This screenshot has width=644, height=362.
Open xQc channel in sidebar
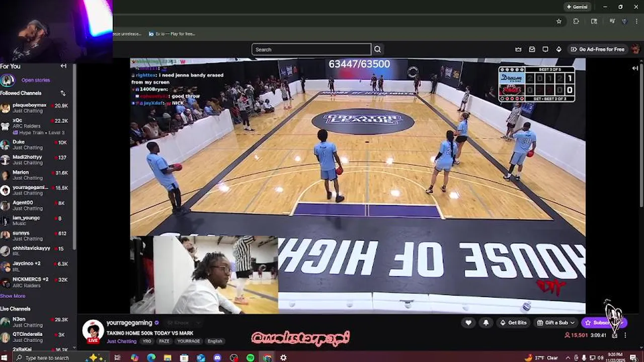37,126
